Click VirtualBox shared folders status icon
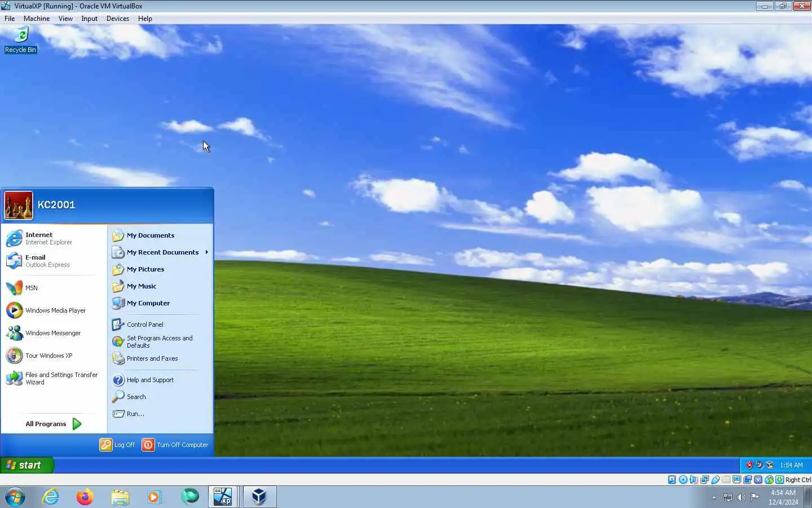The width and height of the screenshot is (812, 508). click(x=726, y=480)
